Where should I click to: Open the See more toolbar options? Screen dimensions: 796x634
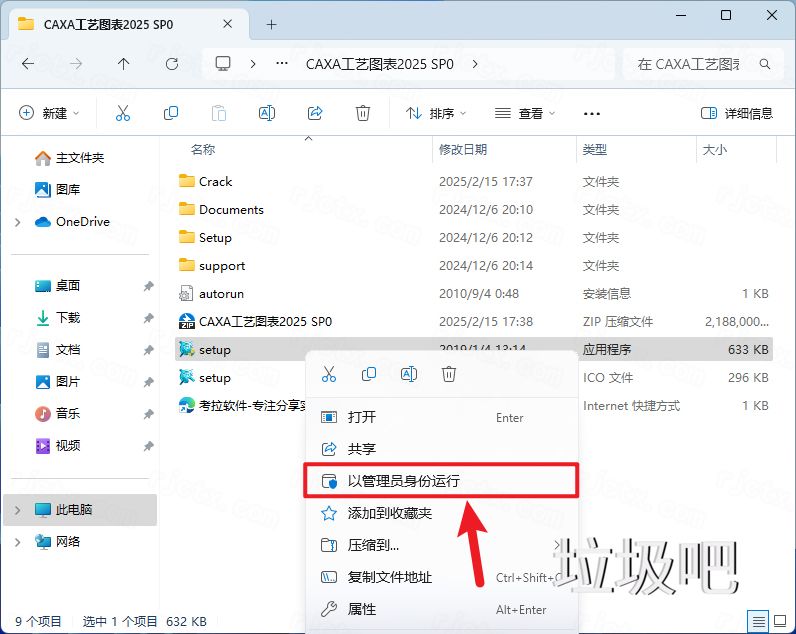click(592, 113)
